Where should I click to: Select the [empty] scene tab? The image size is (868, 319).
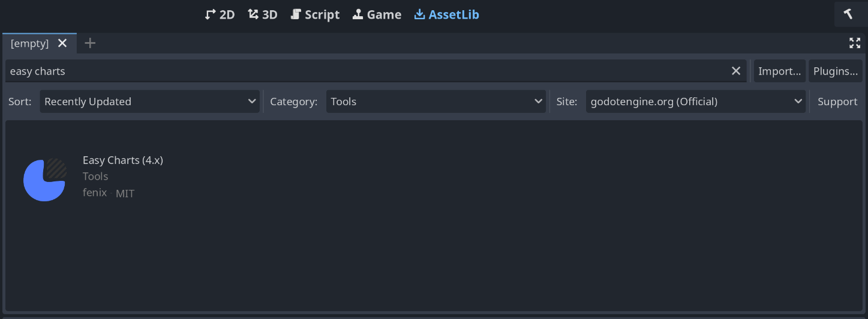[30, 43]
